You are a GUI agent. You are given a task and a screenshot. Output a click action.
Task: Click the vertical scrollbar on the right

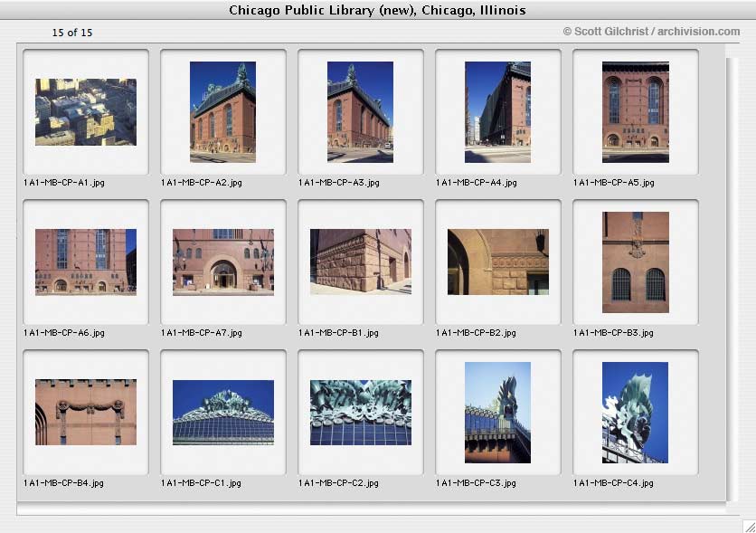(x=732, y=280)
